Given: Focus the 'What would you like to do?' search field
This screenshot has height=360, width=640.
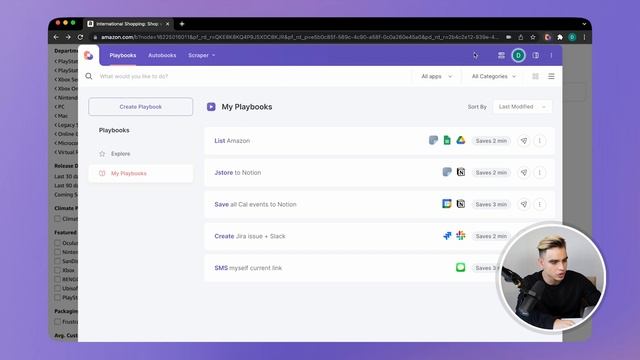Looking at the screenshot, I should click(x=253, y=76).
